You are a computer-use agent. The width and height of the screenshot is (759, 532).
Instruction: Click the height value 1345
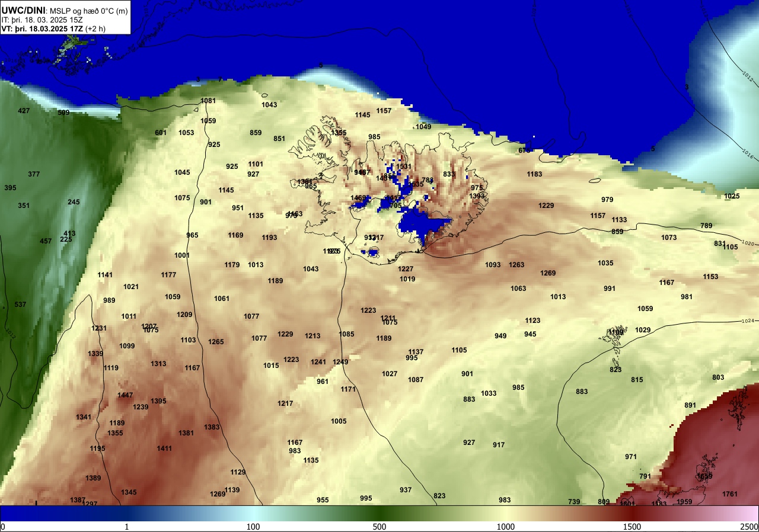pyautogui.click(x=129, y=492)
